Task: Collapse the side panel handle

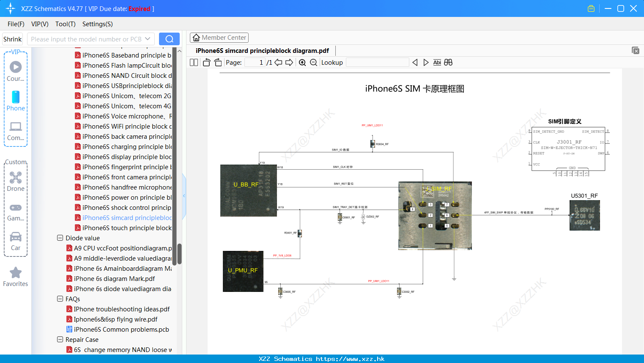Action: point(184,195)
